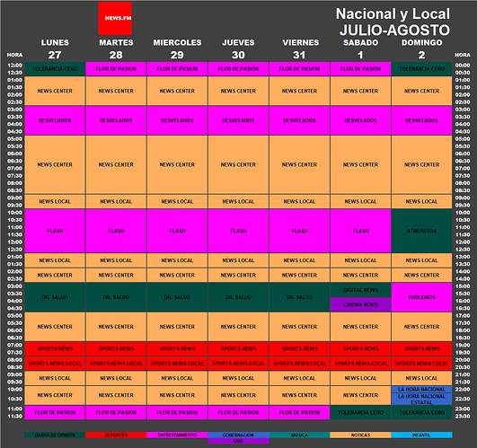477x448 pixels.
Task: Click the FLASH block under Miercoles
Action: [x=177, y=231]
